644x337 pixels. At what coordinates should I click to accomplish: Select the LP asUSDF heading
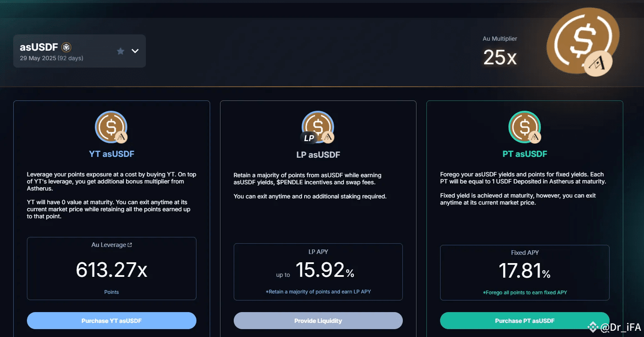[318, 155]
